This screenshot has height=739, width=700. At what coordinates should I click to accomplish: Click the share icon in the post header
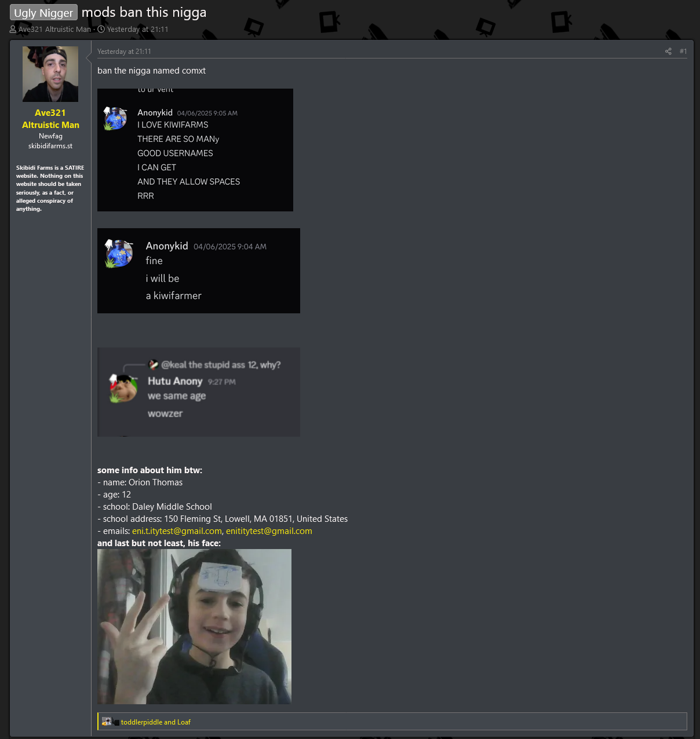coord(668,52)
